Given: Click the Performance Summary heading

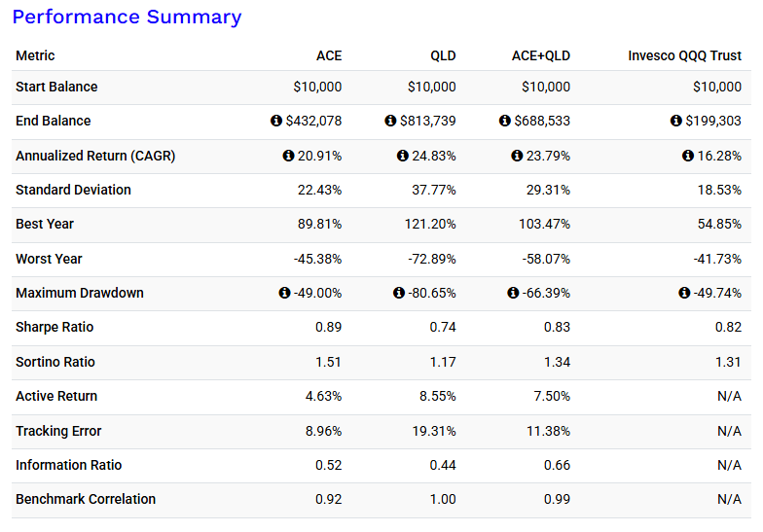Looking at the screenshot, I should pyautogui.click(x=127, y=18).
